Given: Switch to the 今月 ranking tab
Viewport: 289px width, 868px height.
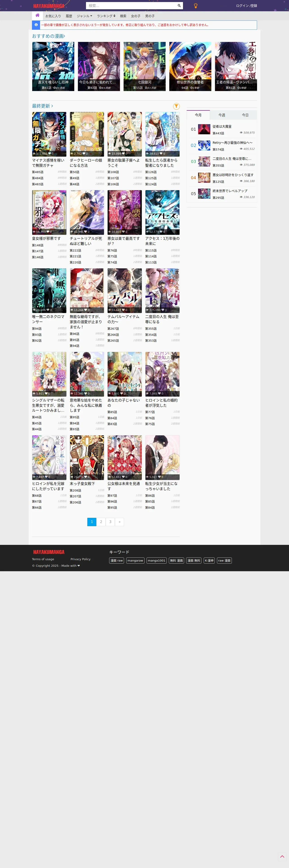Looking at the screenshot, I should pos(198,115).
